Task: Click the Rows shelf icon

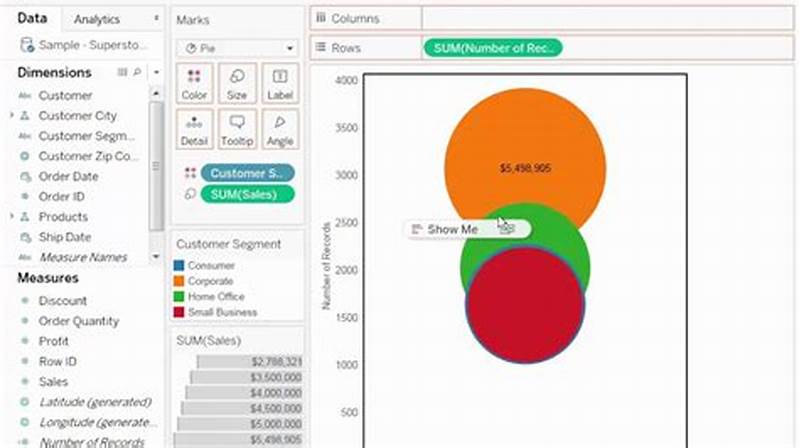Action: tap(321, 47)
